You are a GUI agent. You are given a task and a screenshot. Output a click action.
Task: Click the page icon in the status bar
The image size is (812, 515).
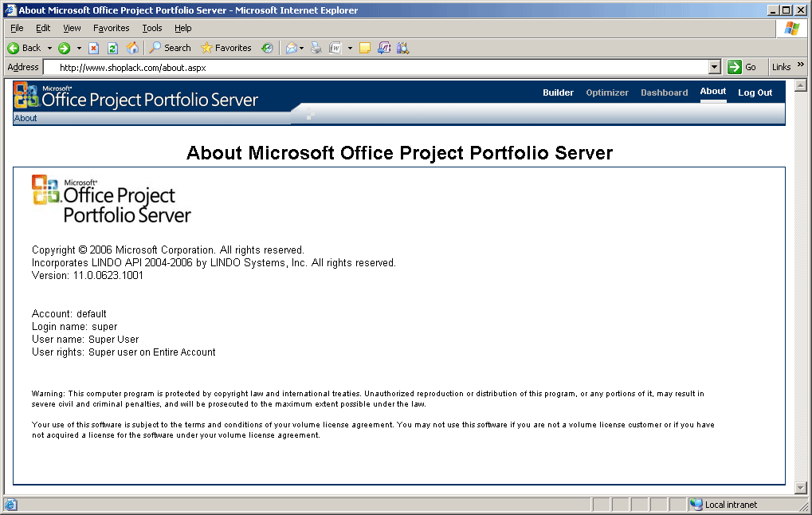point(11,505)
